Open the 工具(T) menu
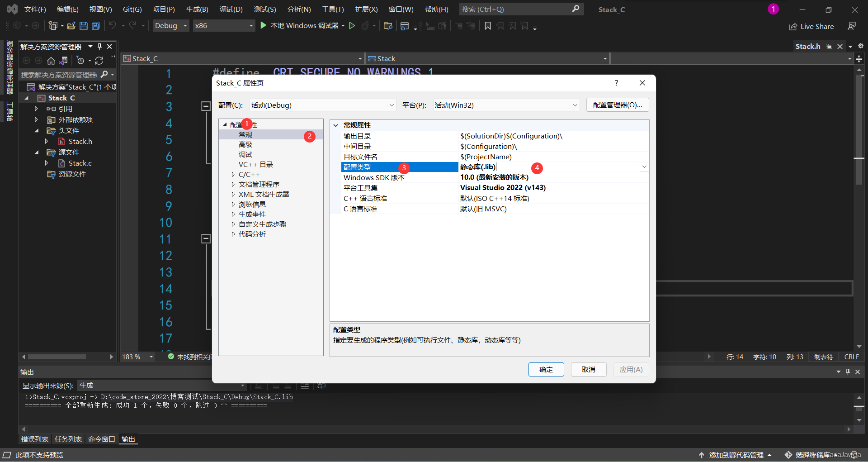The image size is (868, 462). coord(333,9)
